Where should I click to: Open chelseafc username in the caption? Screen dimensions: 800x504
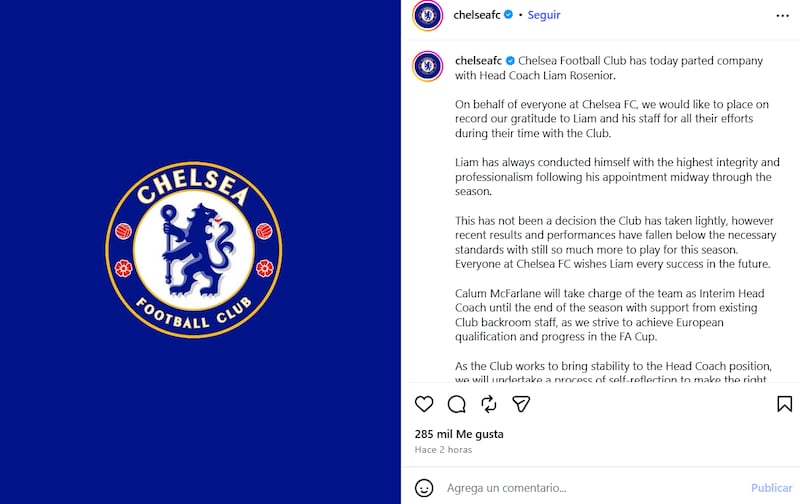click(479, 60)
